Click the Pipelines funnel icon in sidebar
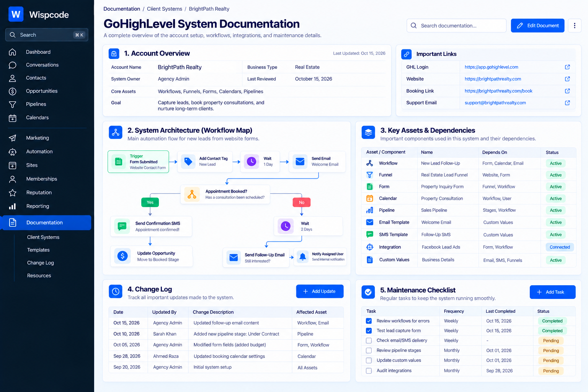 point(13,104)
